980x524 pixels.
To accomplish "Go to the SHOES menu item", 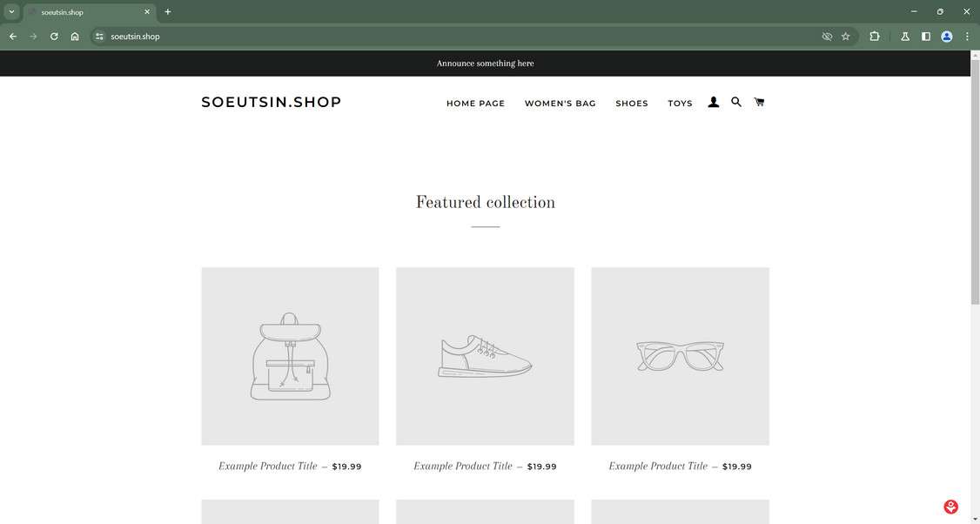I will click(x=632, y=104).
